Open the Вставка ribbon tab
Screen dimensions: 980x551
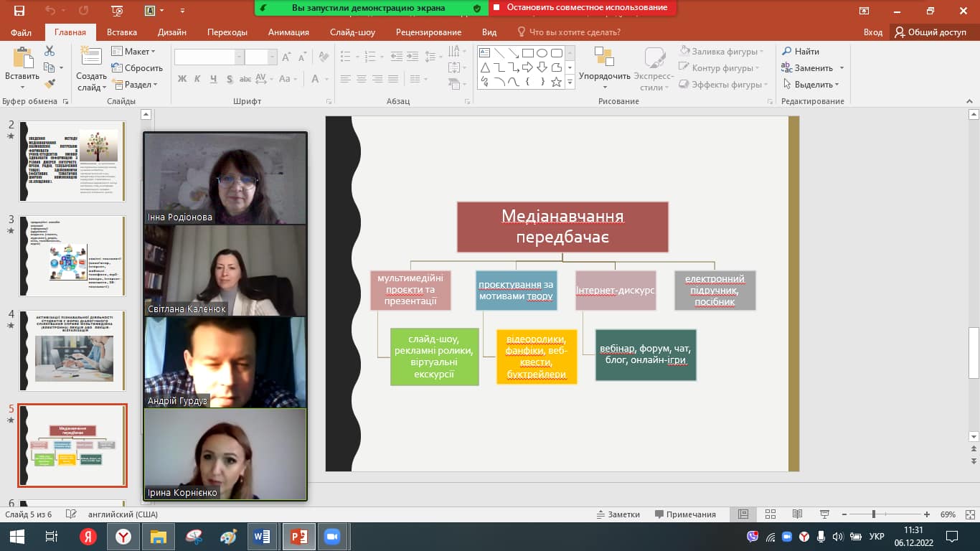(x=121, y=32)
